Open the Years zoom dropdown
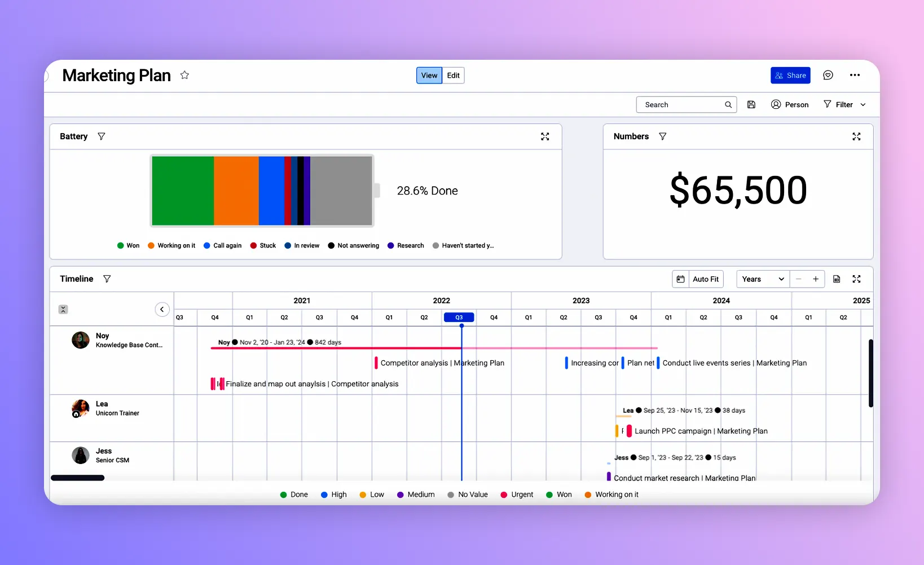The width and height of the screenshot is (924, 565). point(762,279)
